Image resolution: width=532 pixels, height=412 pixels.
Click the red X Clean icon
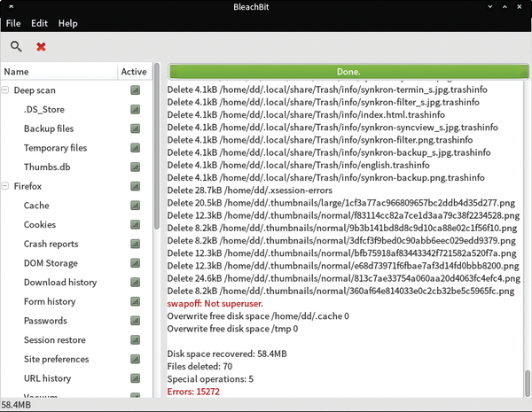41,47
